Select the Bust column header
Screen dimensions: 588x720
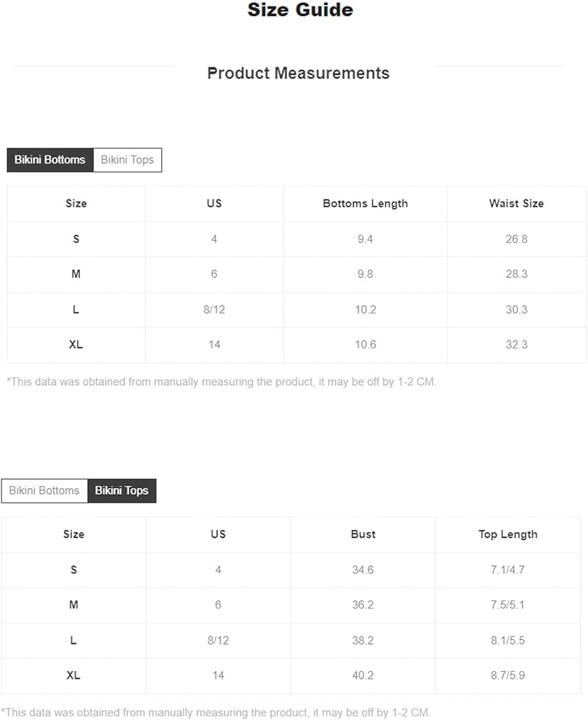[363, 534]
